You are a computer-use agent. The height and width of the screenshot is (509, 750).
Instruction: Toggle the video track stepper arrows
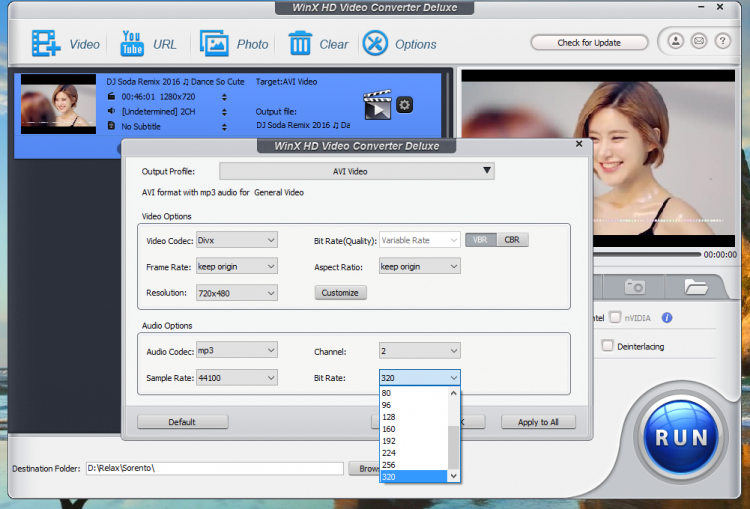[x=224, y=97]
